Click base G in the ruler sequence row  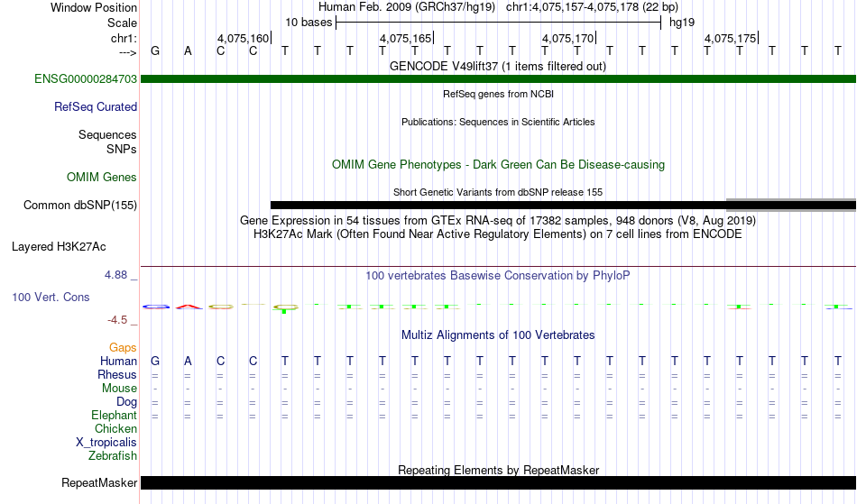pos(155,50)
